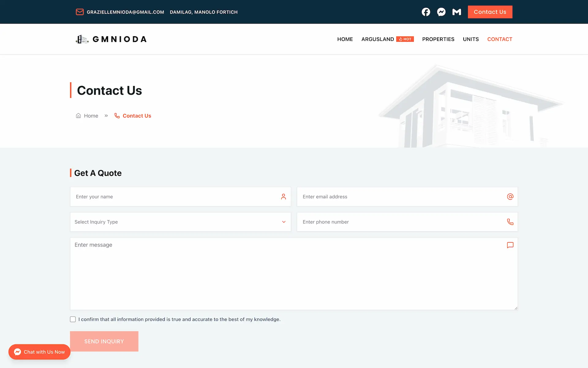
Task: Click the chevron arrow on inquiry type
Action: coord(284,222)
